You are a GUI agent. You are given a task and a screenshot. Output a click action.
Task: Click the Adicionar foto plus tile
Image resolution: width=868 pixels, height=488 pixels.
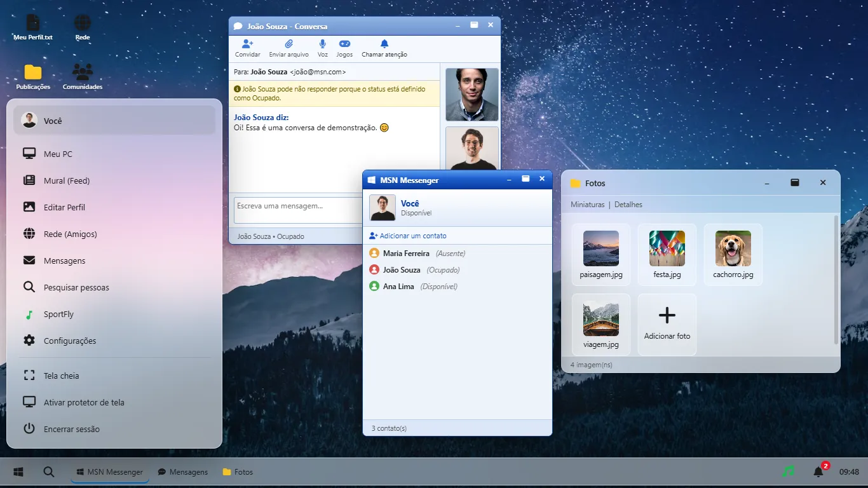667,324
